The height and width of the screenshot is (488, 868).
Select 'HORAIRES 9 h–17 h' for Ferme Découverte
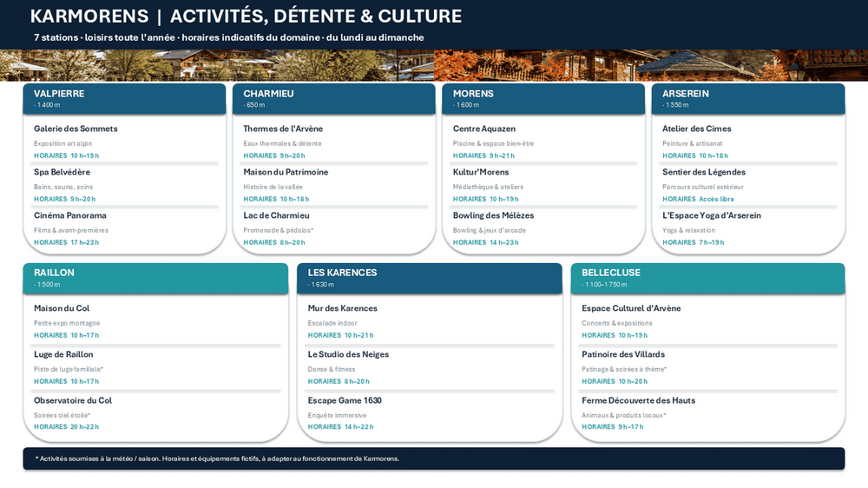point(613,427)
